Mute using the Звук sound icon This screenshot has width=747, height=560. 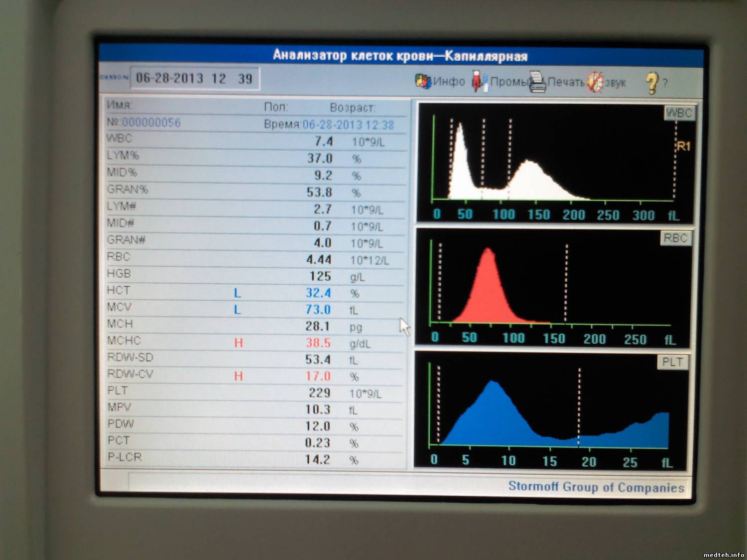[x=595, y=82]
